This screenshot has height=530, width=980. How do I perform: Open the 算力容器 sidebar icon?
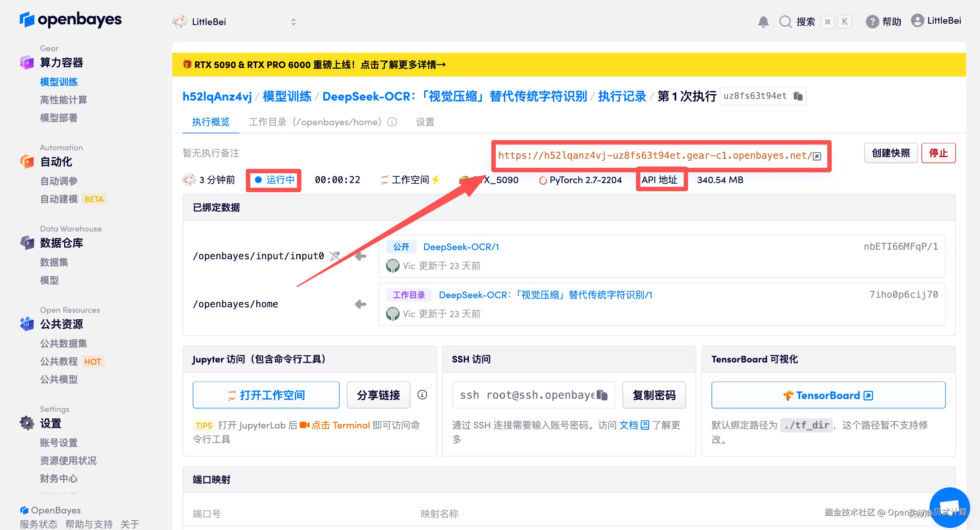pos(27,62)
